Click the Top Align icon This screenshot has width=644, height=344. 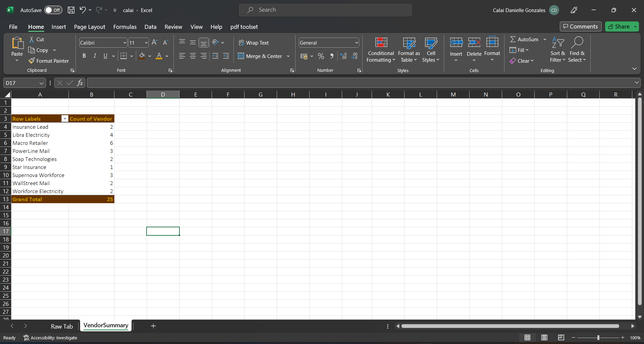(x=182, y=42)
